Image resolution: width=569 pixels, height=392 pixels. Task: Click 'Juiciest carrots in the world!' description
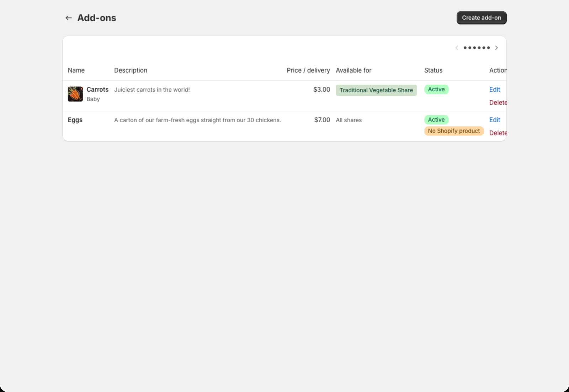pyautogui.click(x=152, y=90)
